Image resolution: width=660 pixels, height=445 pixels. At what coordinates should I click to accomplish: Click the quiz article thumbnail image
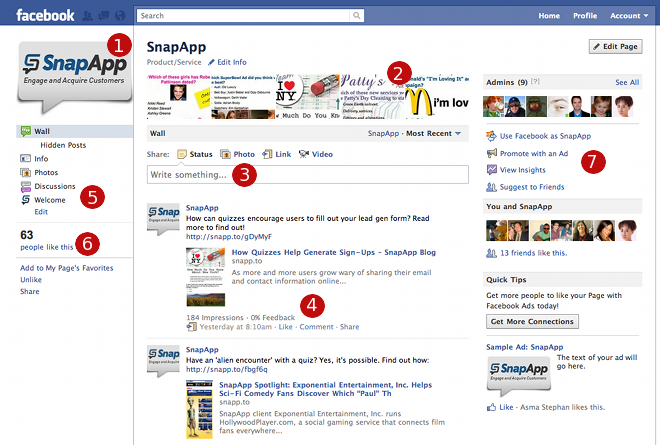coord(205,277)
